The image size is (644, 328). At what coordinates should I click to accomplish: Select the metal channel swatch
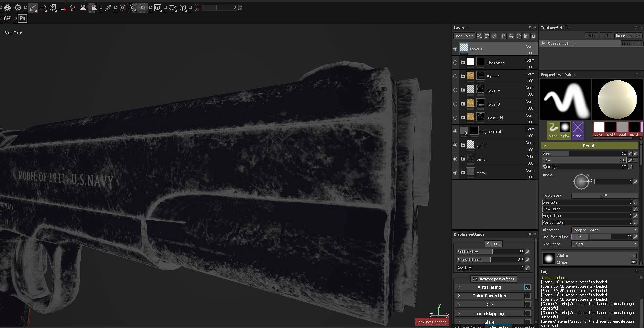(x=634, y=128)
